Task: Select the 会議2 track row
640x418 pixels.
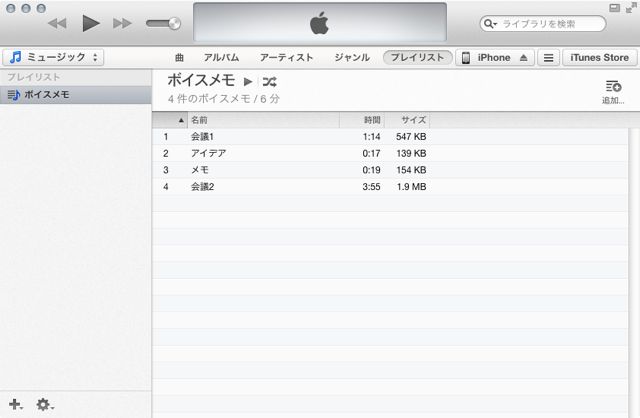Action: [x=390, y=187]
